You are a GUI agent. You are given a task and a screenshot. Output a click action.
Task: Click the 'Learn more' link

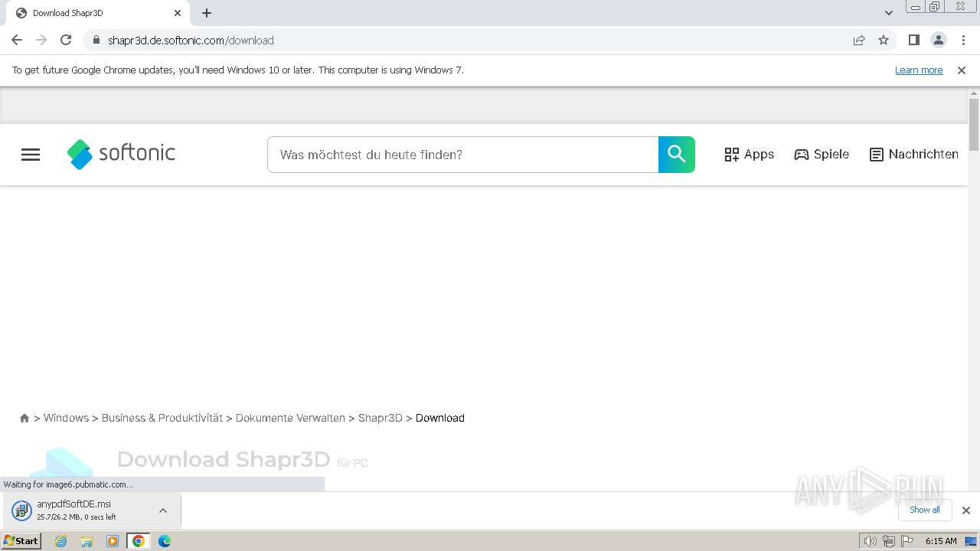point(919,70)
